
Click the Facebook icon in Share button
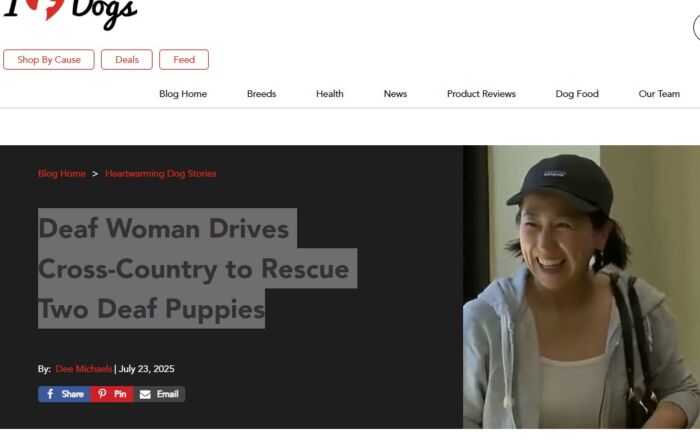[50, 394]
